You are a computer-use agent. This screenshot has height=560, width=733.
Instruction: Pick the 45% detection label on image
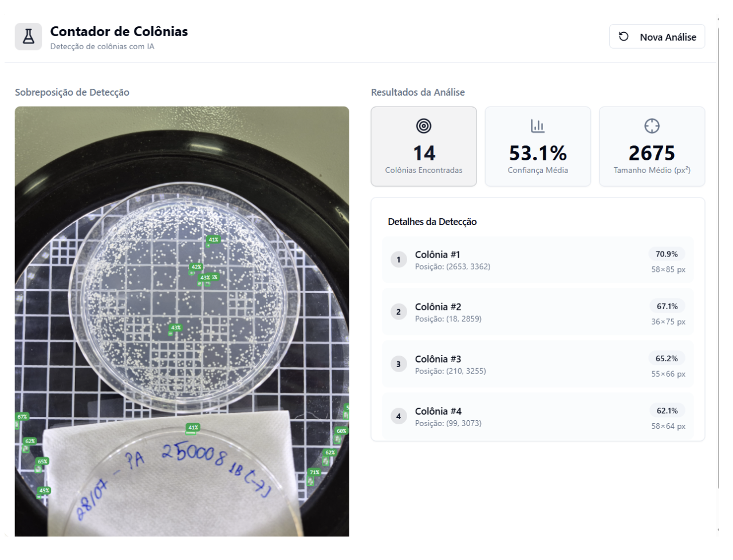tap(44, 491)
